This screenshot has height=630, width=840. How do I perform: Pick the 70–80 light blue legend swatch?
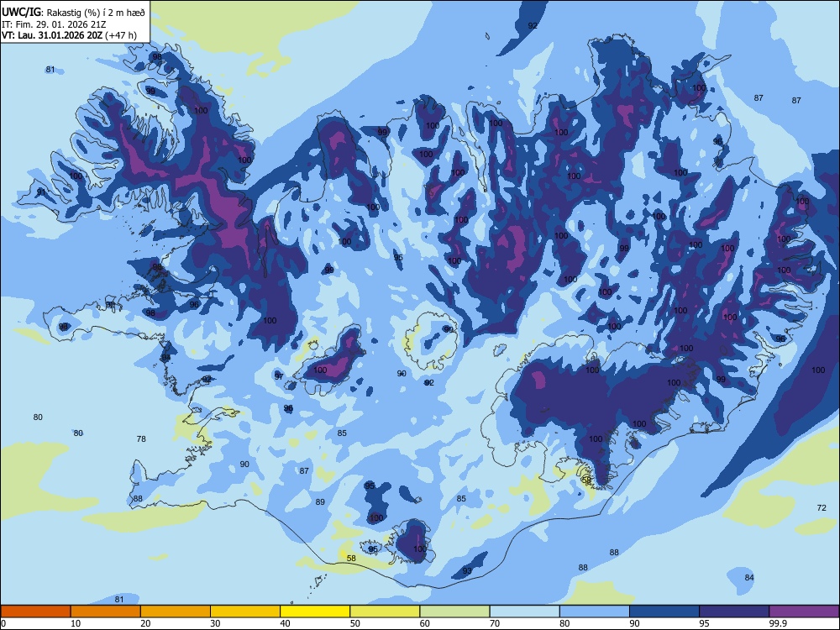point(524,612)
